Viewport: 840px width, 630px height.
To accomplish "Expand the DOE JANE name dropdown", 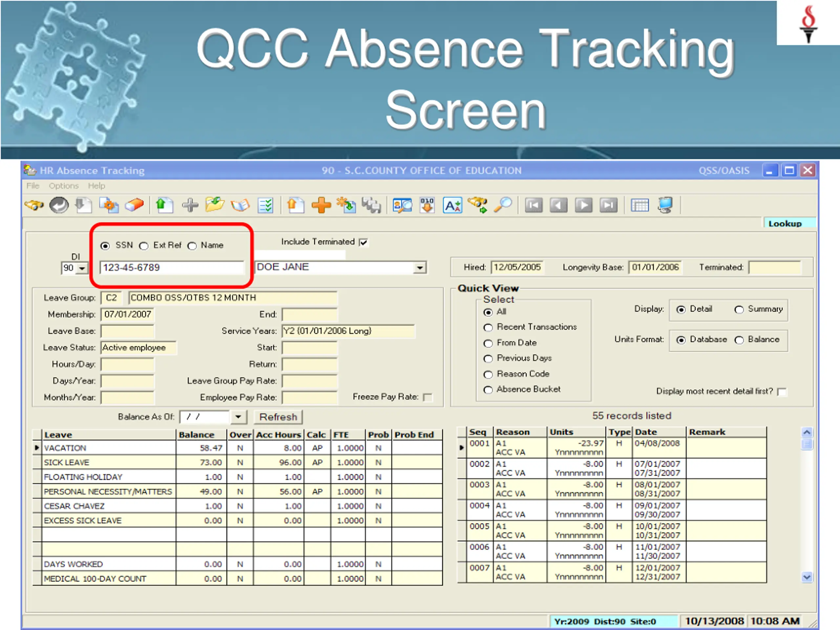I will pos(420,268).
